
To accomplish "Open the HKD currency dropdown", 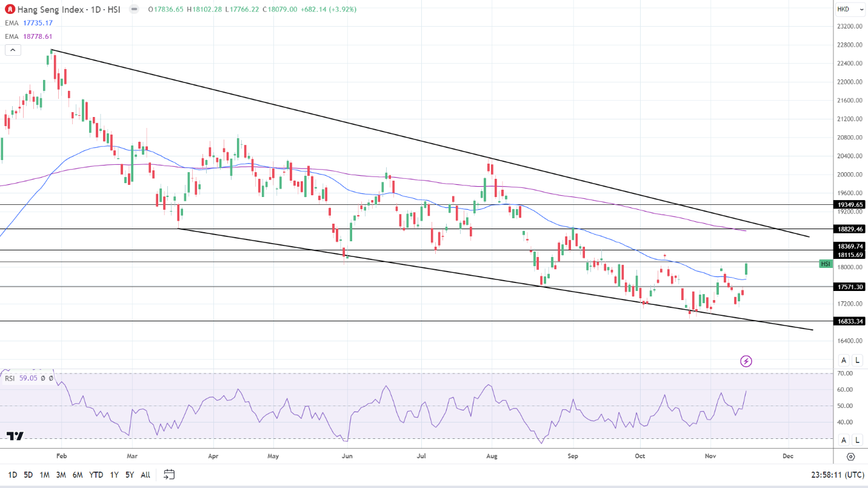I will click(x=851, y=9).
